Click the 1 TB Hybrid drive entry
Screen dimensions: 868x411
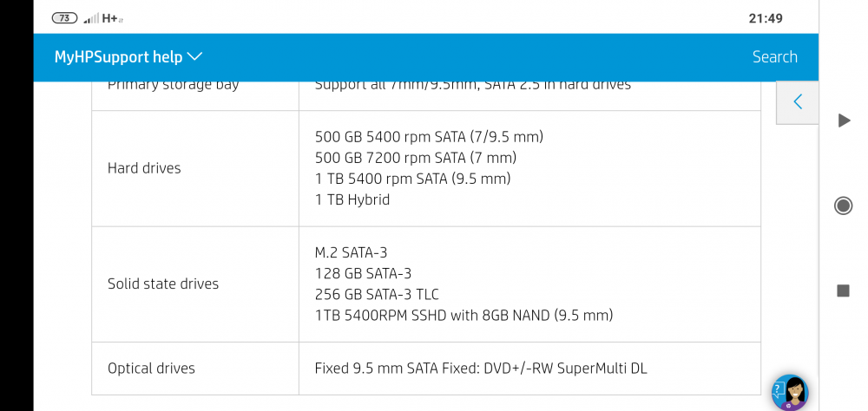click(352, 199)
